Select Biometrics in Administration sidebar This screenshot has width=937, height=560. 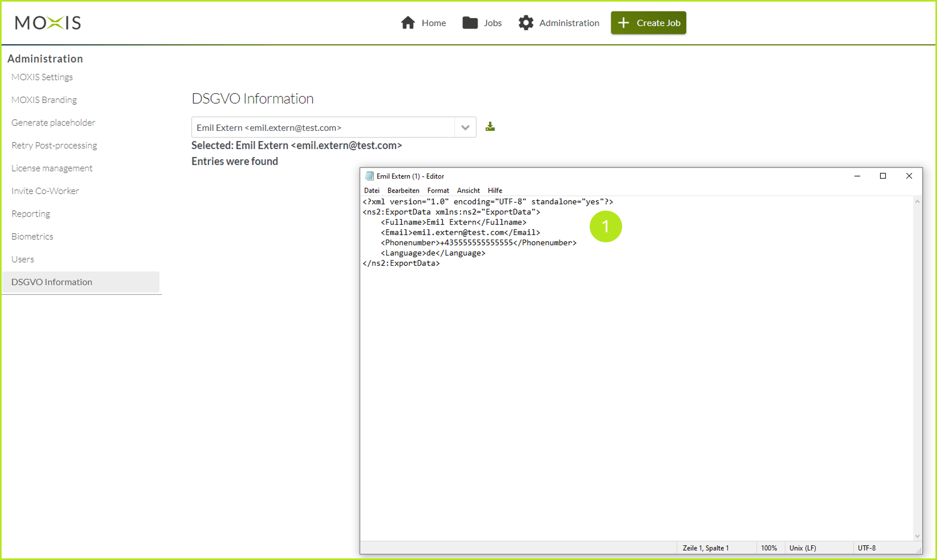(32, 237)
